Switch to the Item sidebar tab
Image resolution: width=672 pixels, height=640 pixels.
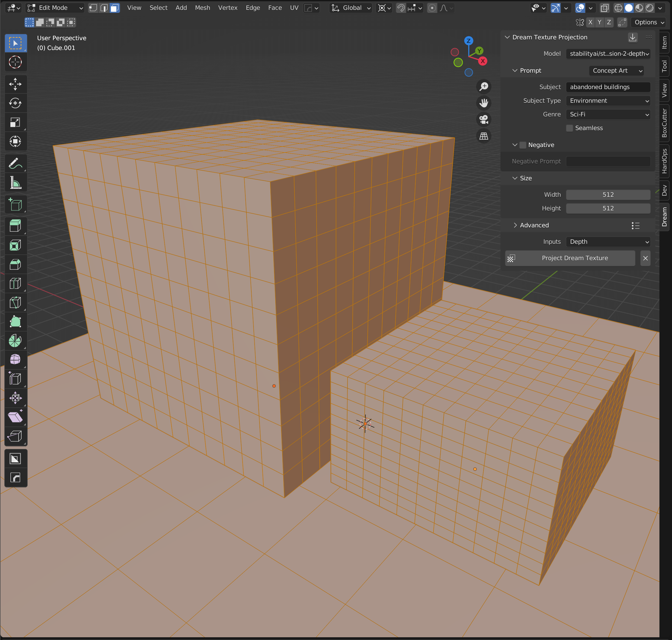click(x=664, y=43)
